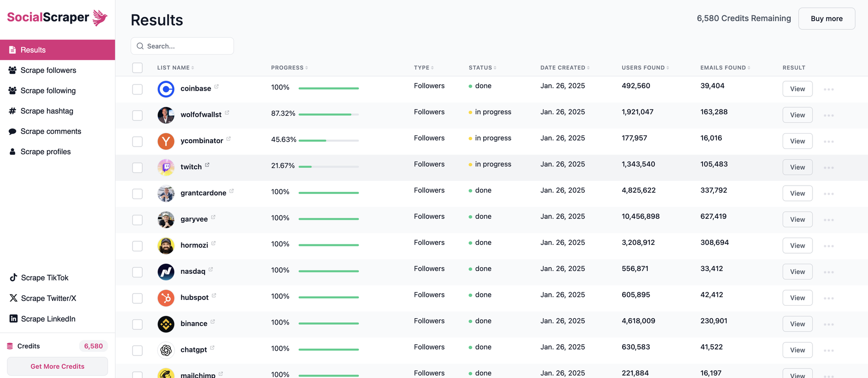Viewport: 868px width, 378px height.
Task: Click Get More Credits button
Action: point(57,366)
